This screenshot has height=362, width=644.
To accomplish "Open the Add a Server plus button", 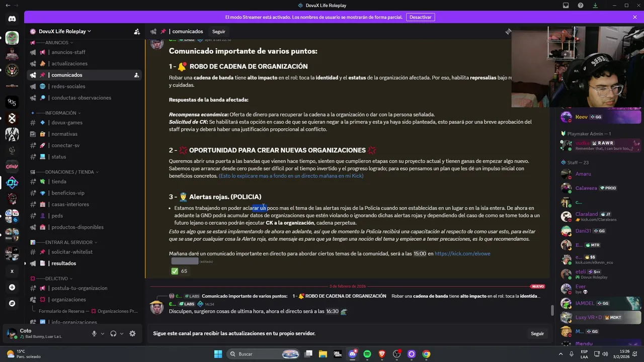I will (x=12, y=287).
